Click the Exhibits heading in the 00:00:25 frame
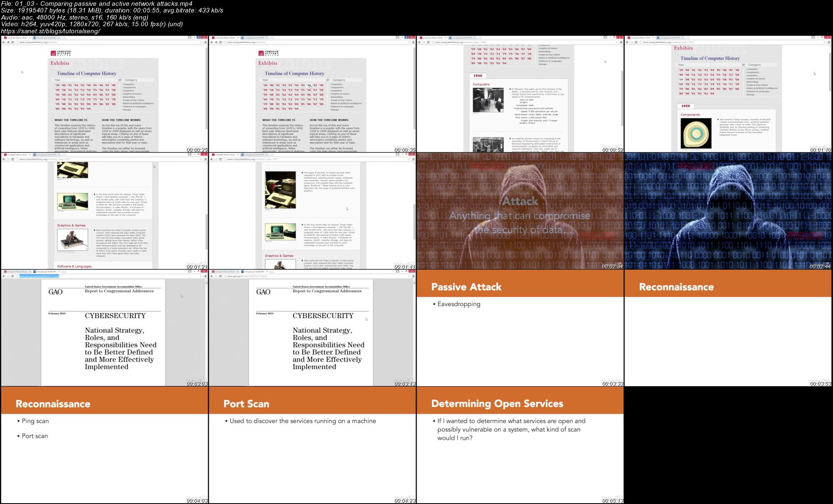Screen dimensions: 833x504 coord(60,63)
